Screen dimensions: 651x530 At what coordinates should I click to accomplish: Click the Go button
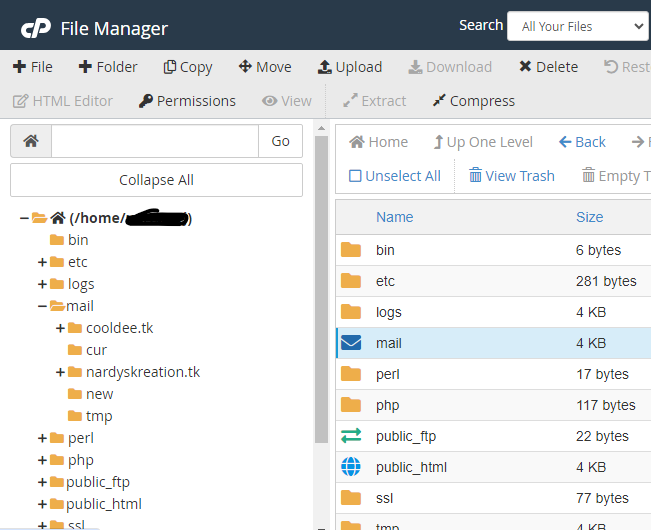point(281,141)
